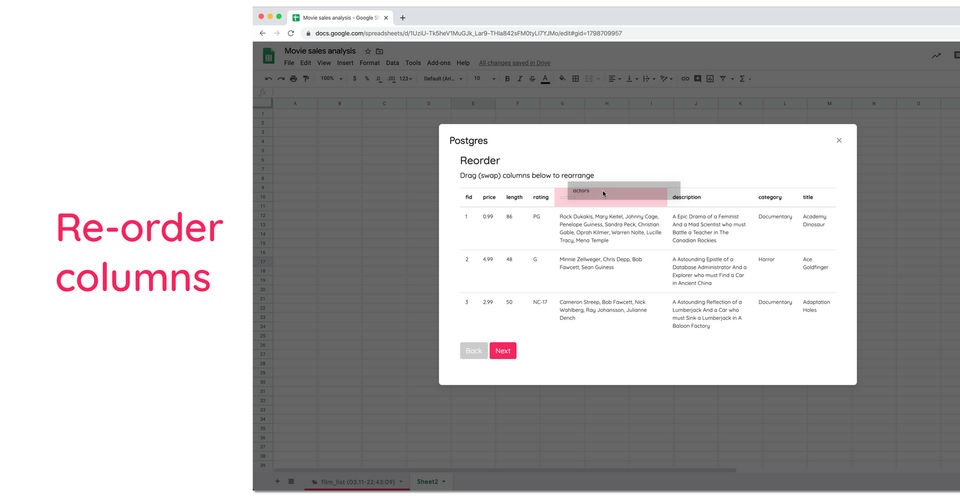Click the move to folder icon
This screenshot has width=960, height=504.
coord(380,51)
